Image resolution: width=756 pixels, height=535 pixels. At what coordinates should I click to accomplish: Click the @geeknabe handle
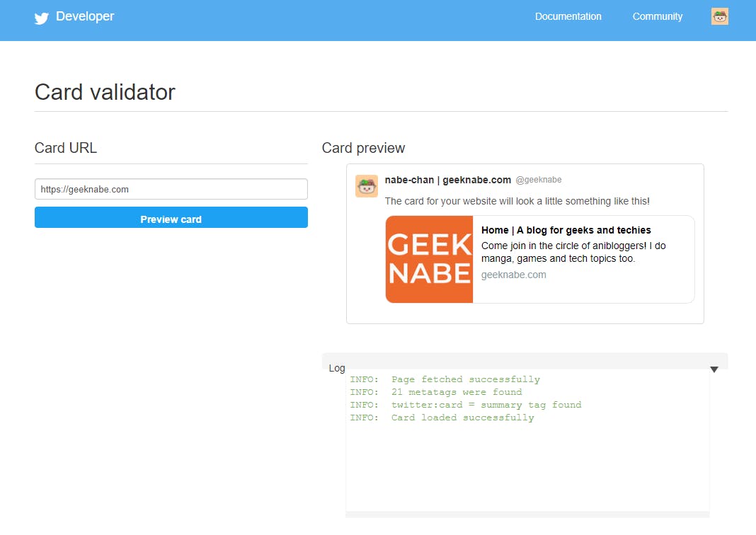coord(539,180)
